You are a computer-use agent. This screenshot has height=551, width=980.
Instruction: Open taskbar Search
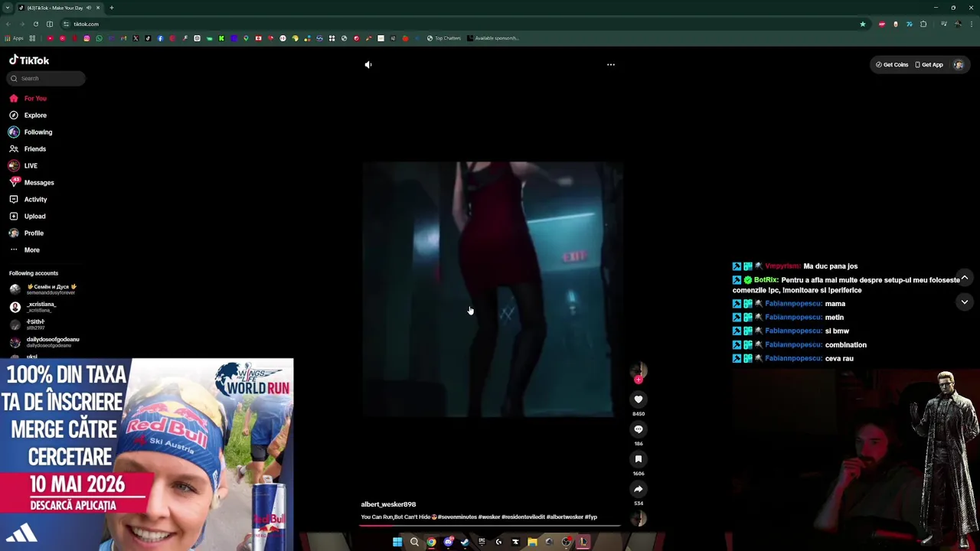414,542
